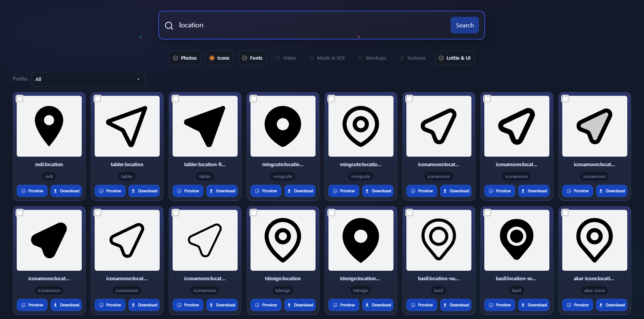Download the basil:location-so... icon
Viewport: 644px width, 319px height.
(x=534, y=305)
